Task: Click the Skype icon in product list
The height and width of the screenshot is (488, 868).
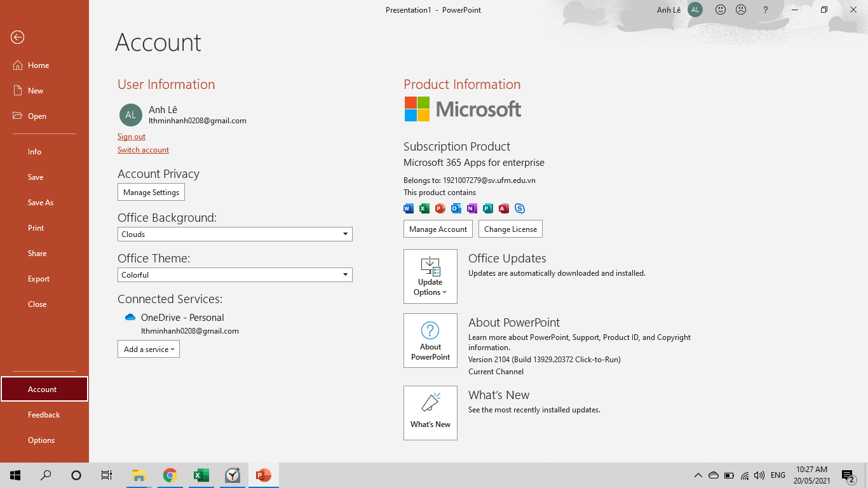Action: [520, 208]
